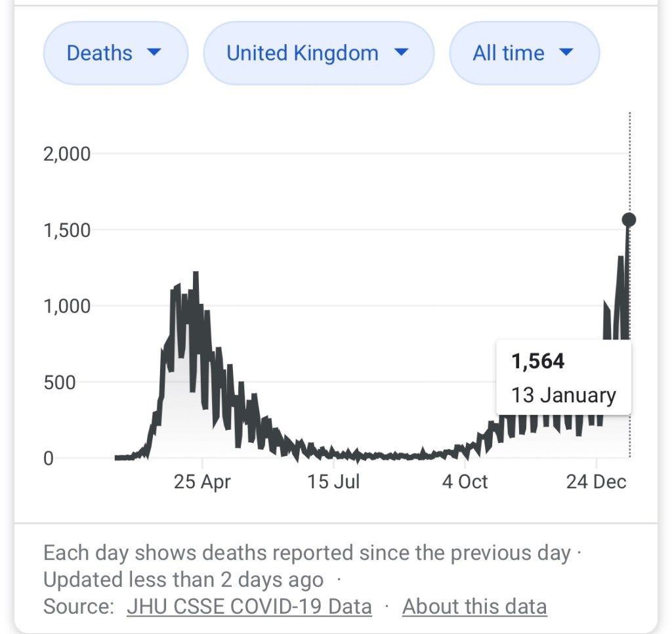This screenshot has width=672, height=634.
Task: Click the caret arrow beside All time
Action: [x=566, y=53]
